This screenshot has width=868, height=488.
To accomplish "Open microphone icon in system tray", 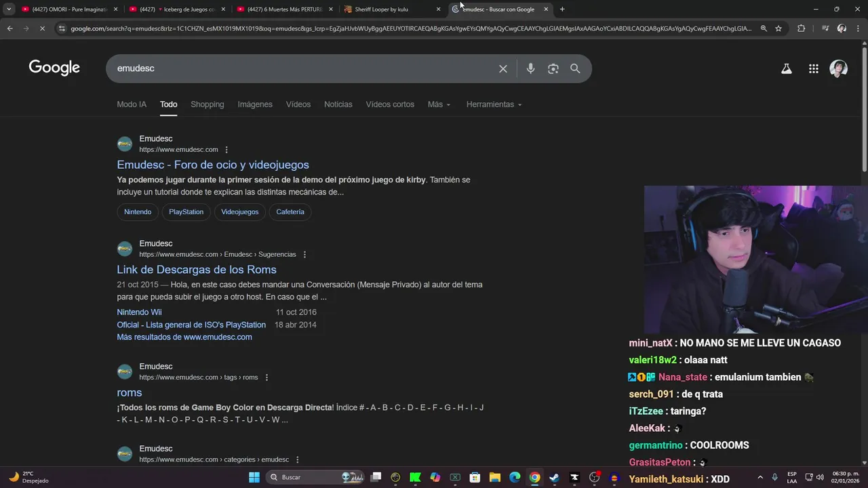I will pyautogui.click(x=774, y=477).
